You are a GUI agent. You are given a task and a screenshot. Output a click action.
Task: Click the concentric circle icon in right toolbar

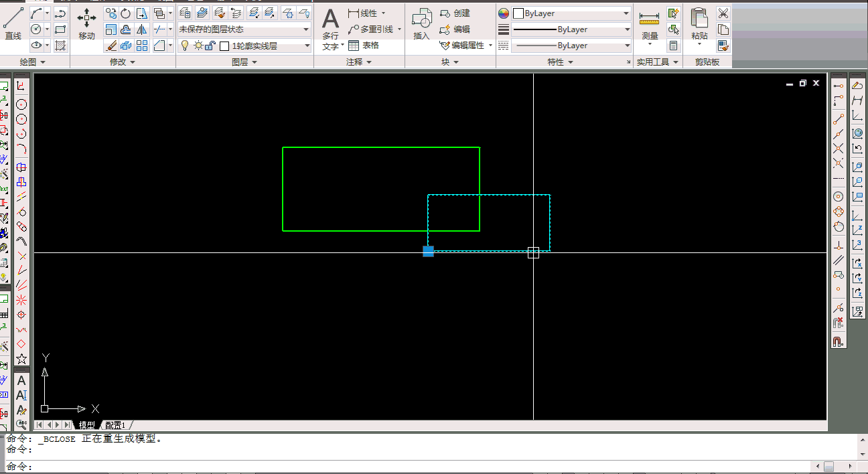[x=838, y=197]
